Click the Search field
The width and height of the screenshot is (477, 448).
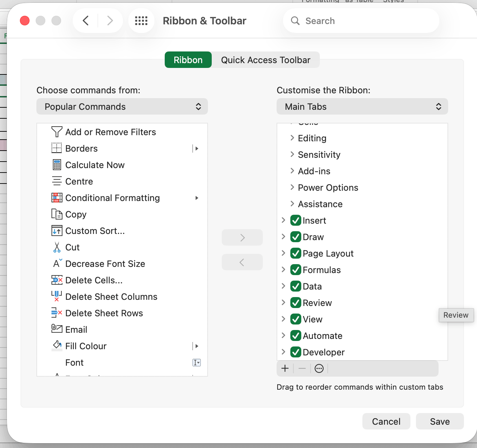[361, 21]
